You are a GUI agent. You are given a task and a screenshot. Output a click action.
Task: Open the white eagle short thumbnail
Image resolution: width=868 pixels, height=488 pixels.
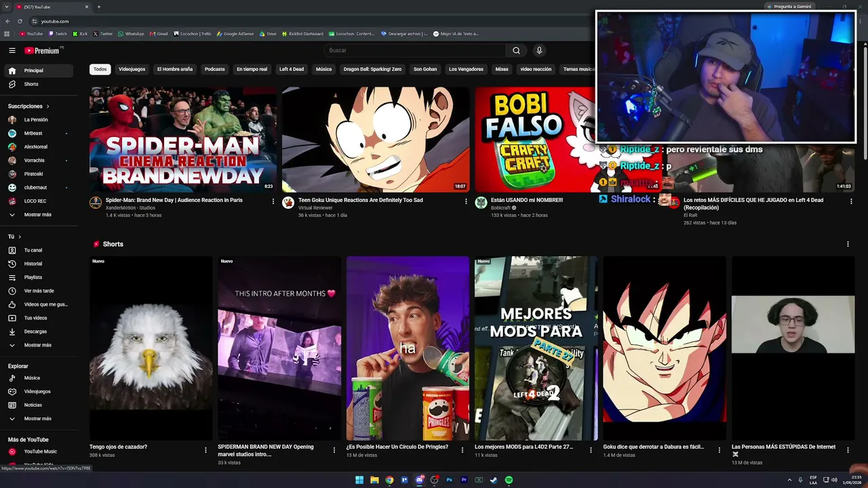pos(151,348)
